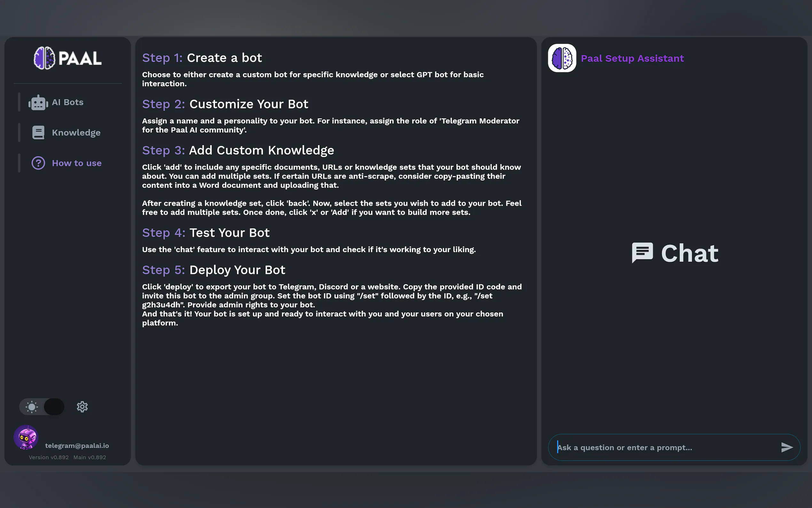The image size is (812, 508).
Task: Switch to light mode via the sun icon
Action: (32, 407)
